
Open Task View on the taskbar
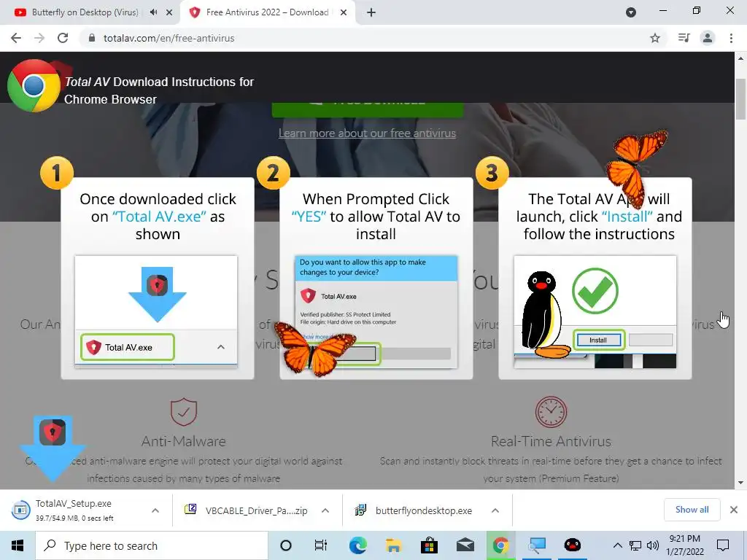(x=321, y=545)
